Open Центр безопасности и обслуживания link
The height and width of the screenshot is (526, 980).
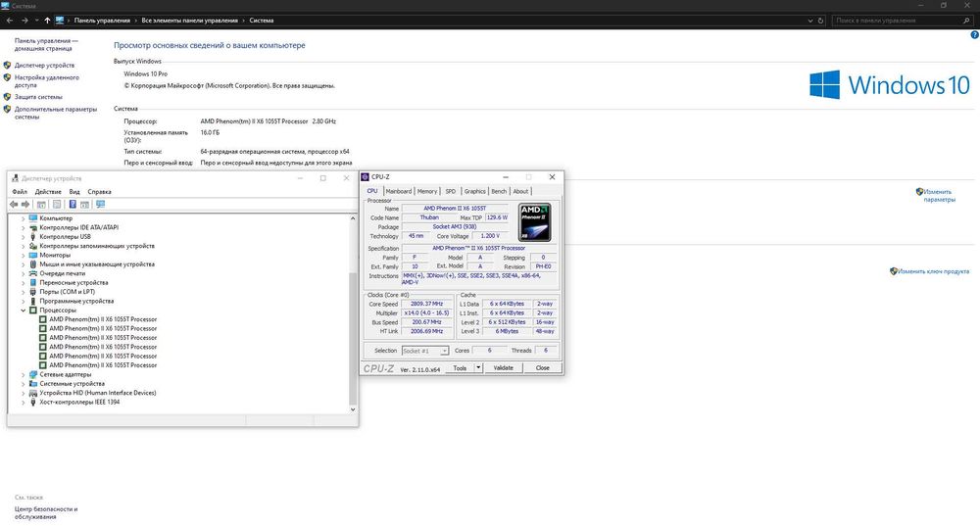click(x=46, y=513)
